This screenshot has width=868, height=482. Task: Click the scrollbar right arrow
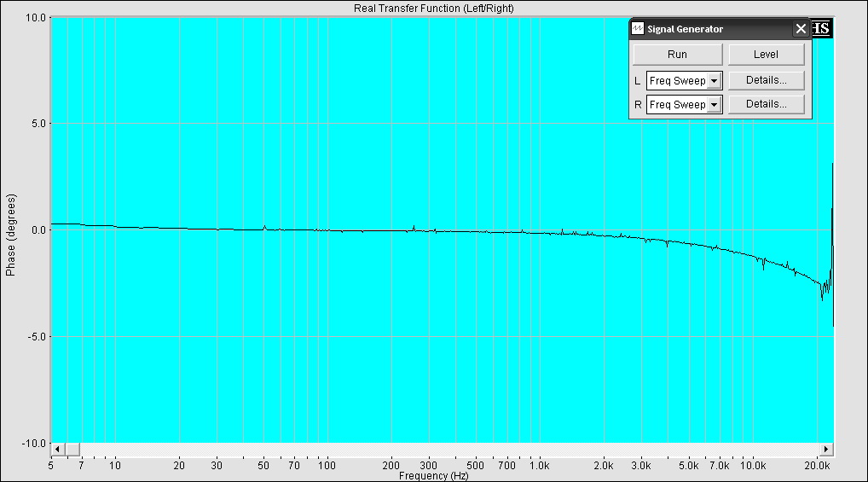tap(826, 450)
